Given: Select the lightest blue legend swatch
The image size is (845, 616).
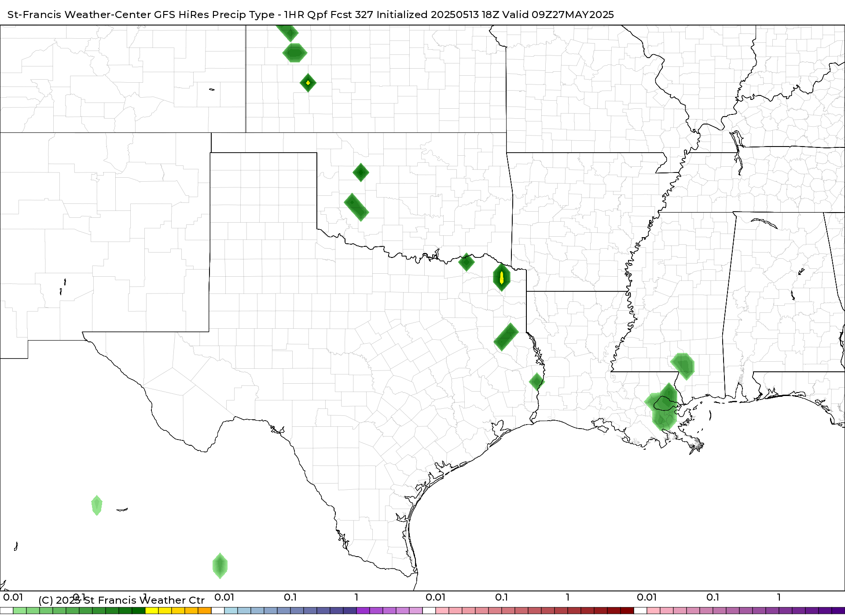Looking at the screenshot, I should pos(231,611).
